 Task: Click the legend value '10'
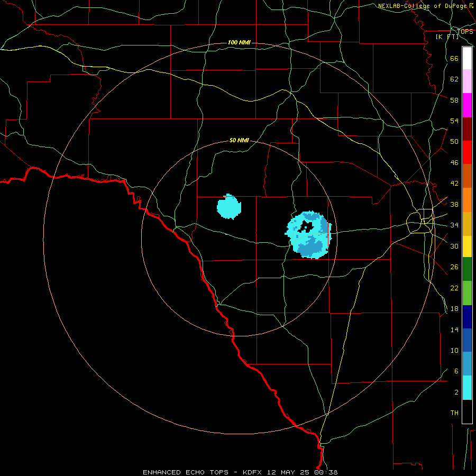[454, 351]
